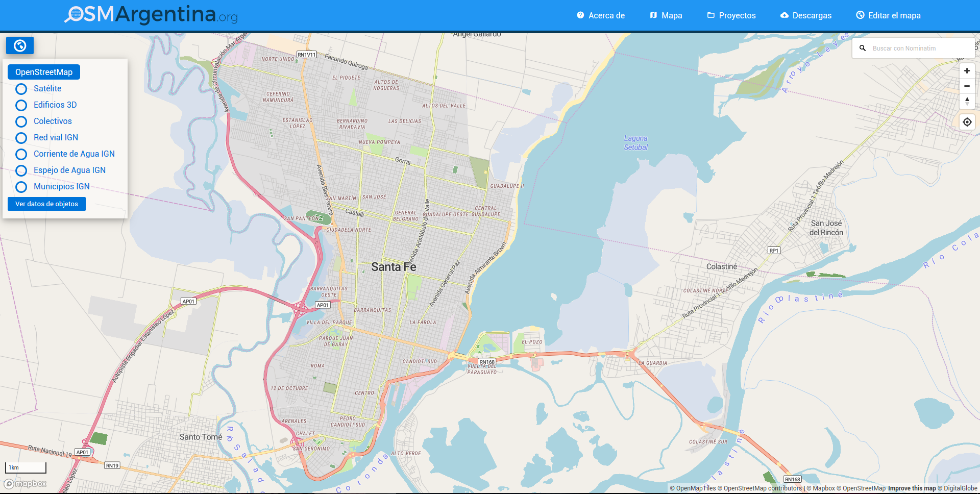Screen dimensions: 980x494
Task: Open the OpenMapTiles attribution link
Action: pos(693,488)
